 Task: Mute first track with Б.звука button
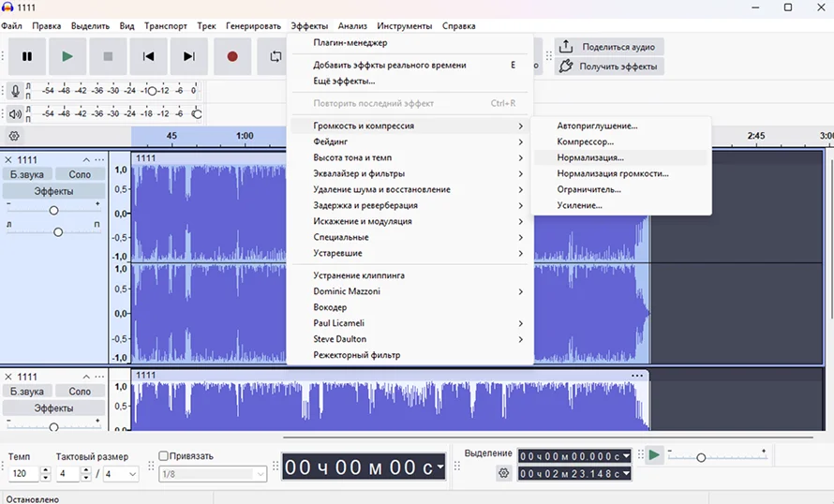27,174
